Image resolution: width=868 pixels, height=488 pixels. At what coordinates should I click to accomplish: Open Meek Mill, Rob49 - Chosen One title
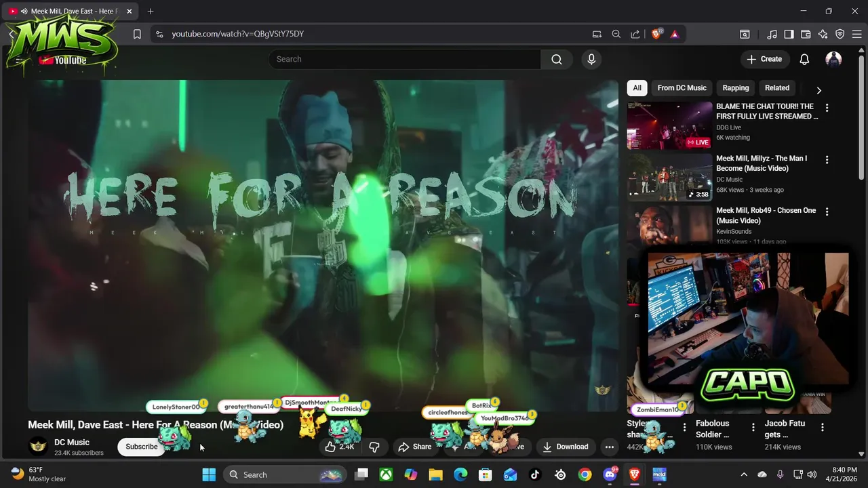point(766,216)
